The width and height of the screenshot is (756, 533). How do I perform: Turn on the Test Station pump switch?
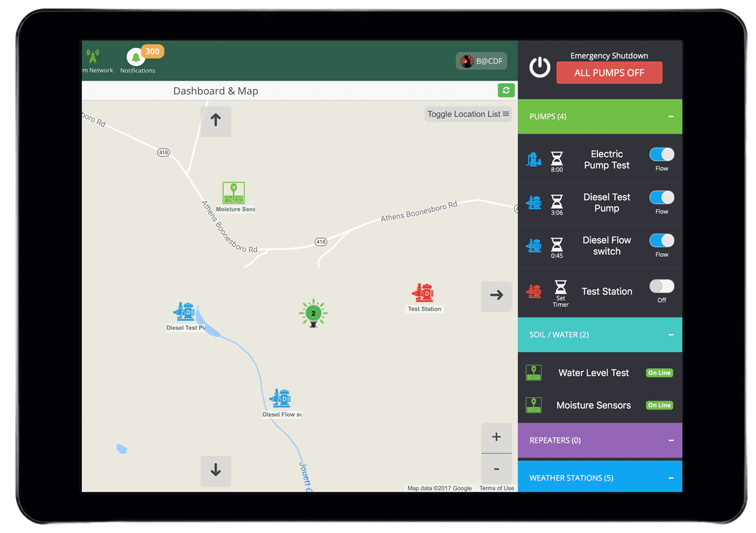(662, 286)
